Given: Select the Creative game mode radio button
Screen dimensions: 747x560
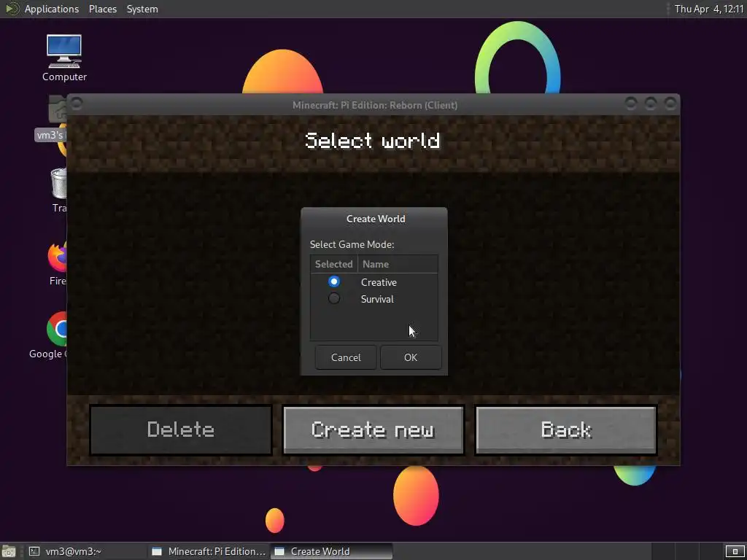Looking at the screenshot, I should [334, 282].
